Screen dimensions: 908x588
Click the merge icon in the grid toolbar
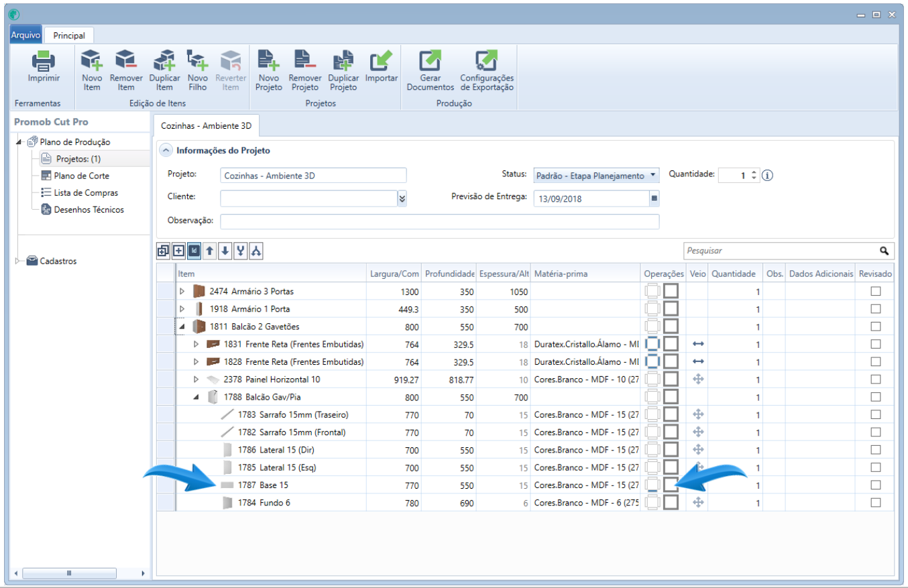(x=240, y=251)
